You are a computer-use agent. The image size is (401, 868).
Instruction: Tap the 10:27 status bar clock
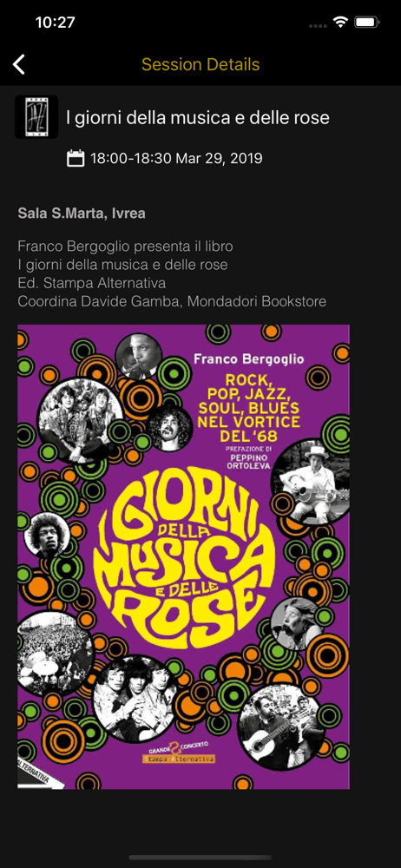[x=55, y=23]
